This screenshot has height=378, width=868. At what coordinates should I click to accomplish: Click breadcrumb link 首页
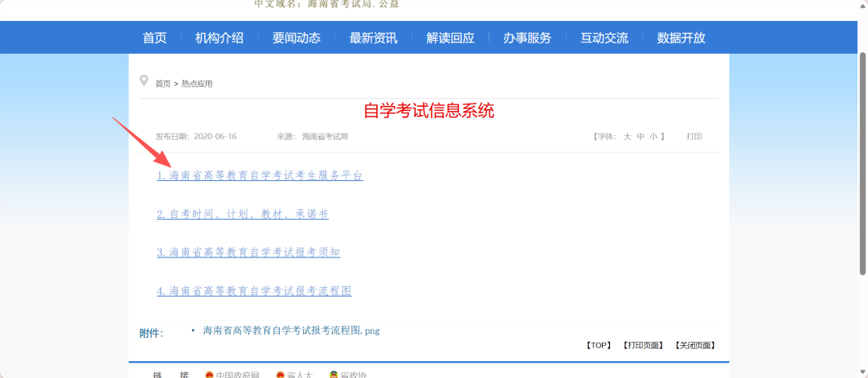[162, 84]
